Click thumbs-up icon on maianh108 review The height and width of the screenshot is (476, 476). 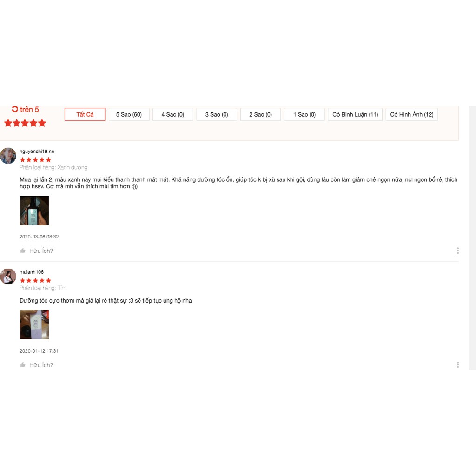coord(22,364)
